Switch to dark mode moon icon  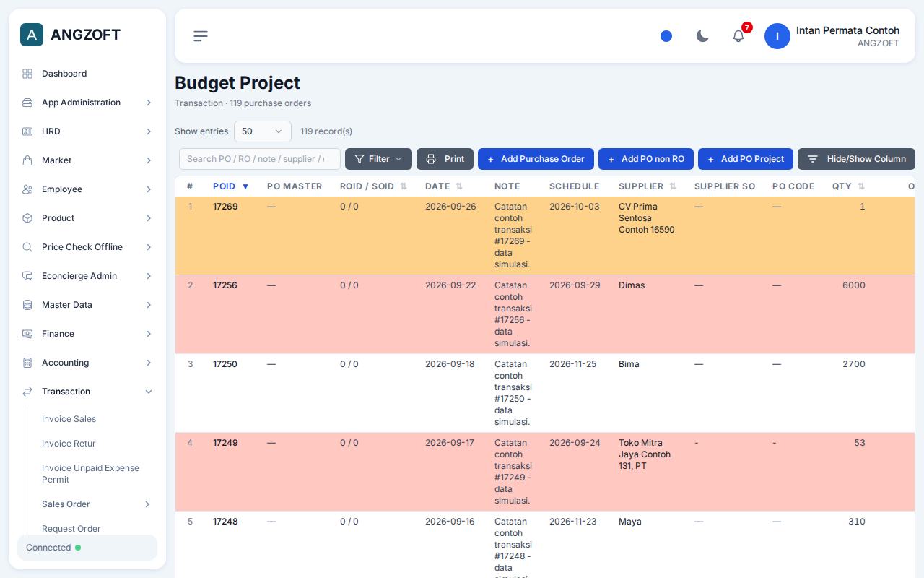click(702, 36)
